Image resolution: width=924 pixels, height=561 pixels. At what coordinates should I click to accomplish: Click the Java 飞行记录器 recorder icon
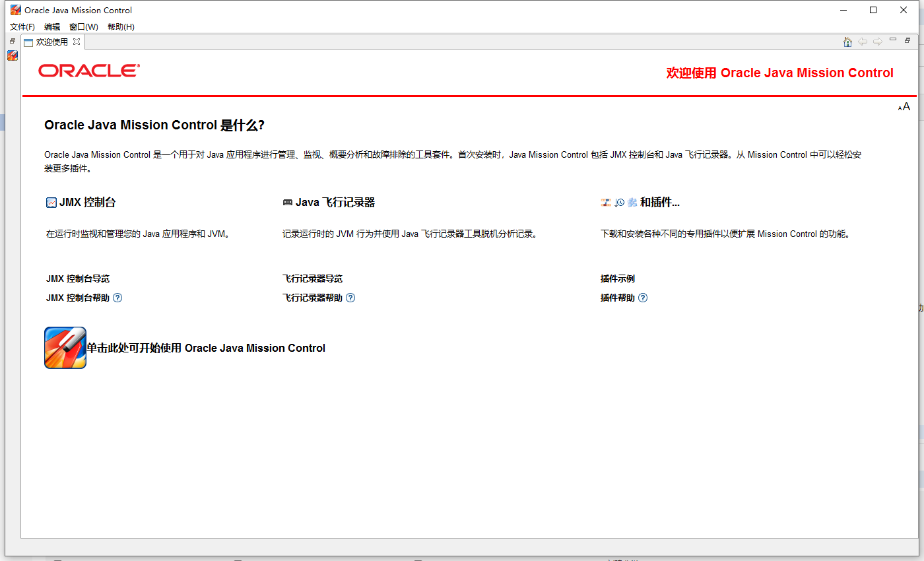pyautogui.click(x=288, y=203)
